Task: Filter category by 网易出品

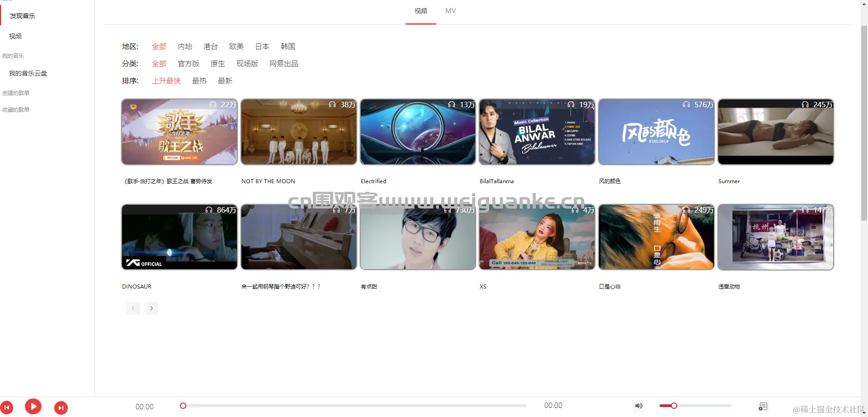Action: click(x=284, y=64)
